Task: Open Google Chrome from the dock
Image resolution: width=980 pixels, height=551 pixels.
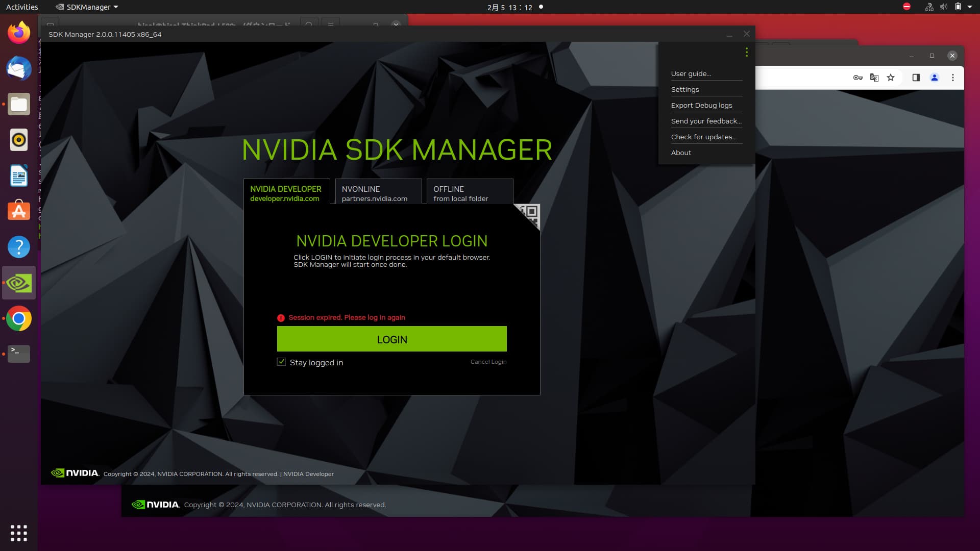Action: (x=19, y=318)
